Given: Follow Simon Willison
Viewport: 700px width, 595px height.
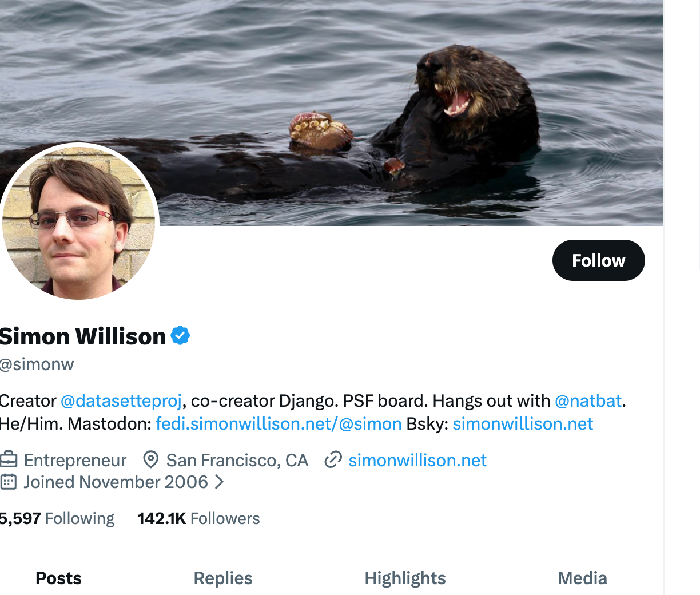Looking at the screenshot, I should 598,260.
